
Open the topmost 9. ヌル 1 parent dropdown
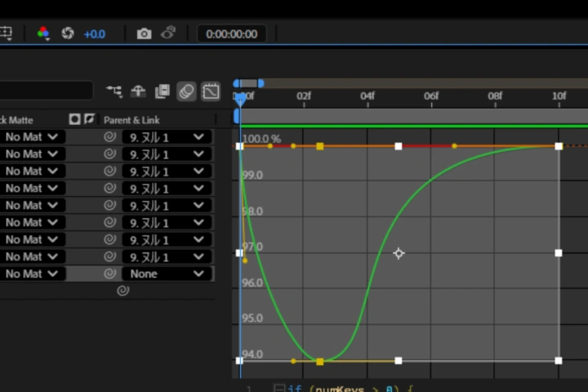click(167, 137)
